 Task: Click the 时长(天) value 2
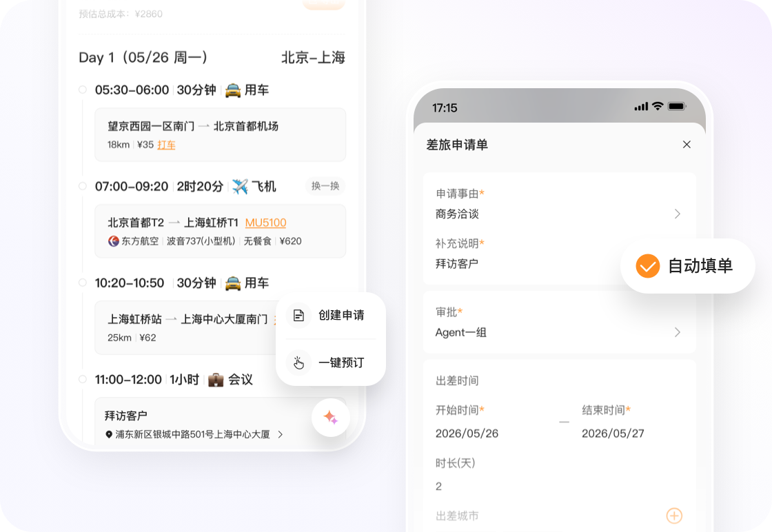coord(438,487)
